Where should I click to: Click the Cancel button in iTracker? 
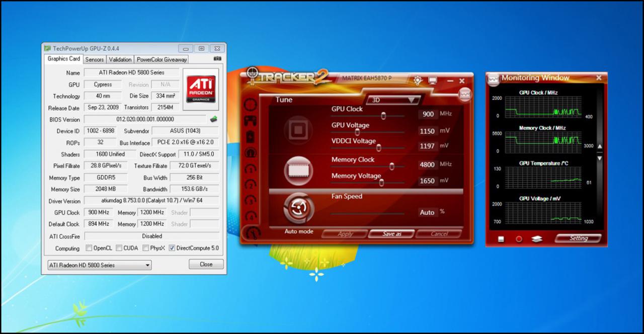coord(439,234)
